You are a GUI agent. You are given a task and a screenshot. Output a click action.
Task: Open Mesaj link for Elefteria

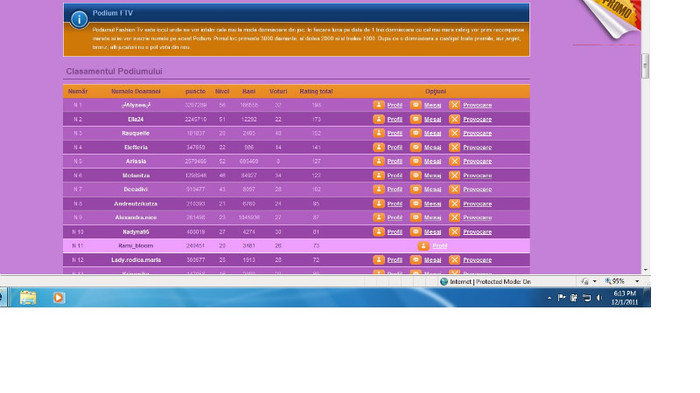click(433, 147)
